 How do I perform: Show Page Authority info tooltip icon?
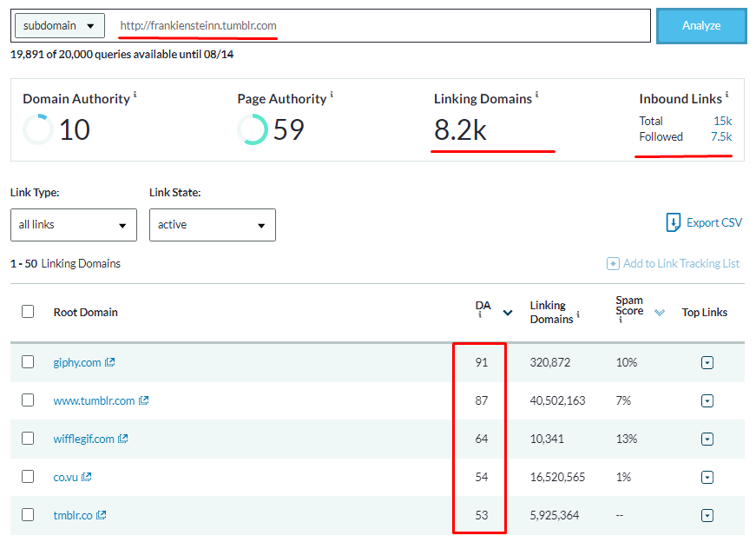click(x=332, y=94)
